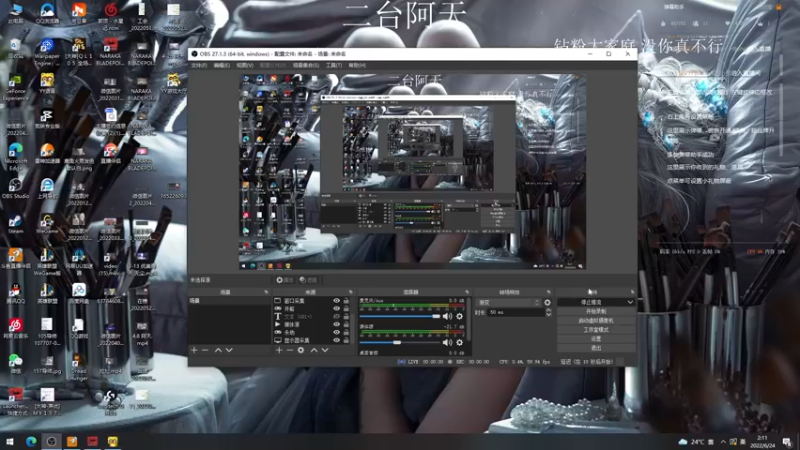Open the Wallpaper Engine desktop shortcut
This screenshot has height=450, width=800.
click(47, 53)
